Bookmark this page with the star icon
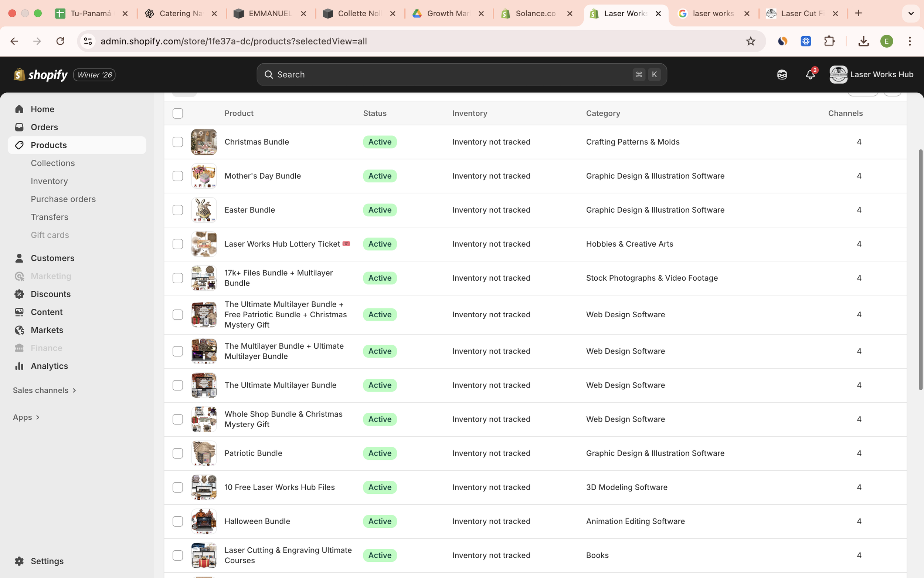924x578 pixels. tap(750, 41)
